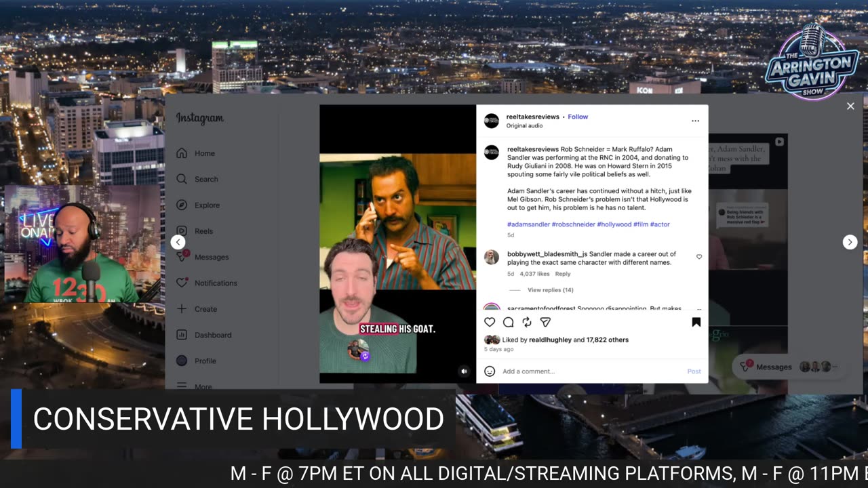Toggle video sound with speaker icon
Viewport: 868px width, 488px height.
[464, 371]
